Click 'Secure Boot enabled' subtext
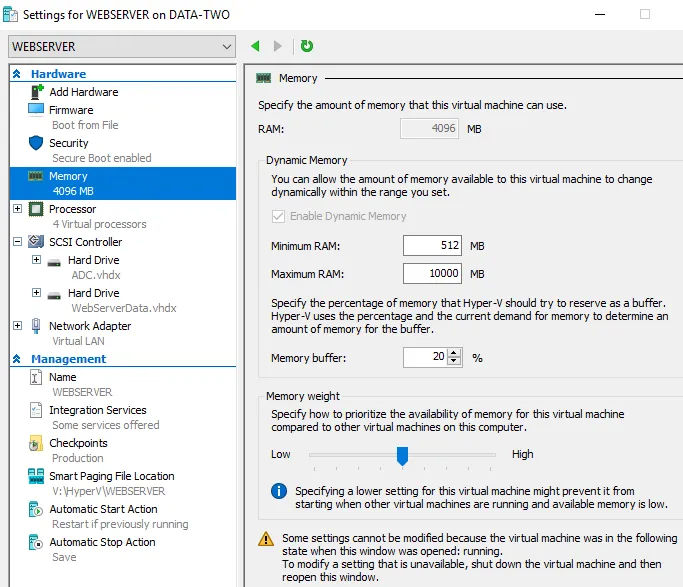The image size is (683, 587). point(102,158)
